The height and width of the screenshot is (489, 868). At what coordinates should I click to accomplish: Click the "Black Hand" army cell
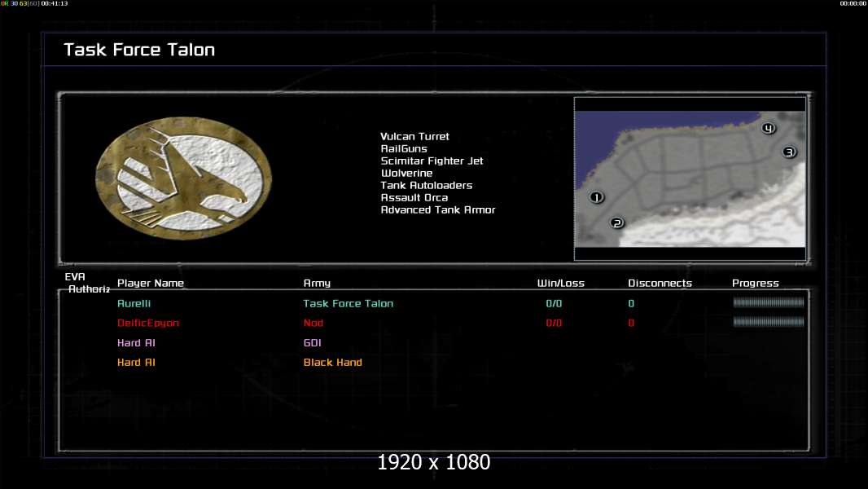[333, 362]
